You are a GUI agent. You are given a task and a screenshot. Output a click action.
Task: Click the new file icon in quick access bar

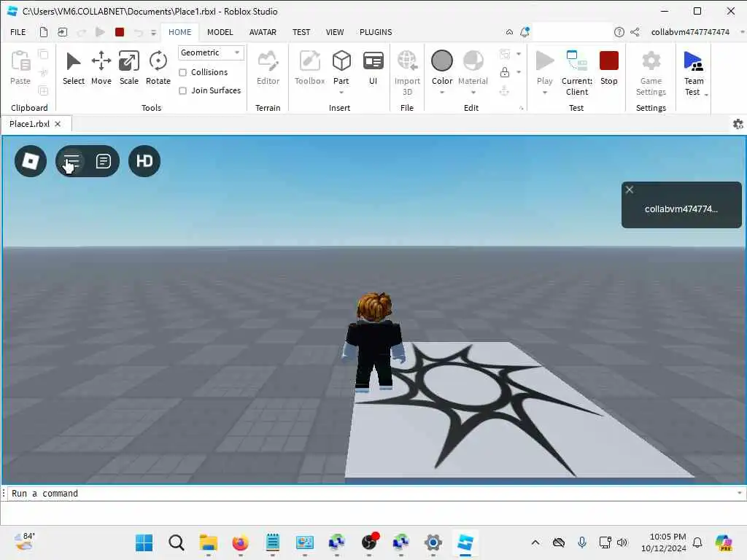pyautogui.click(x=43, y=32)
